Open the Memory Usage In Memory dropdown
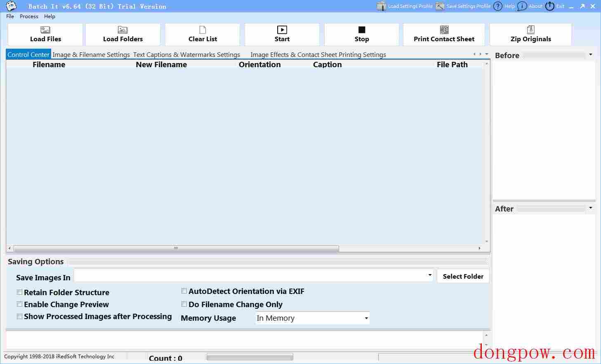The width and height of the screenshot is (601, 364). pos(366,318)
